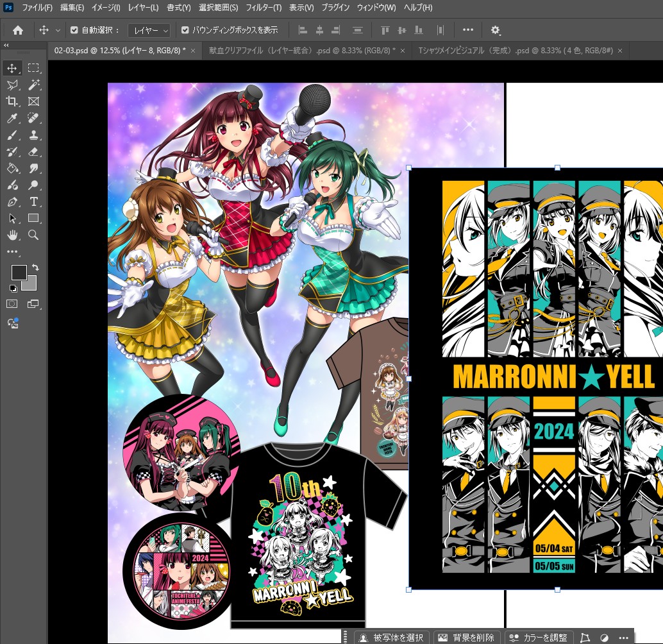Open 書式(Y) menu
The image size is (663, 644).
pyautogui.click(x=178, y=8)
